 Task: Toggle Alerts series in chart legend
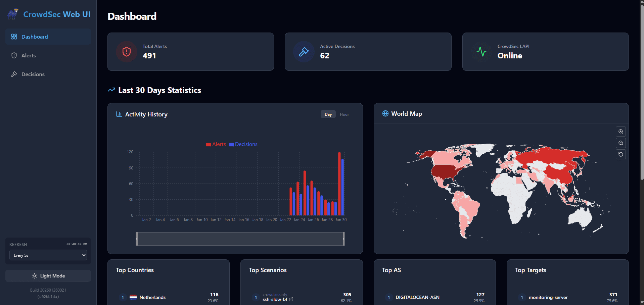[216, 144]
